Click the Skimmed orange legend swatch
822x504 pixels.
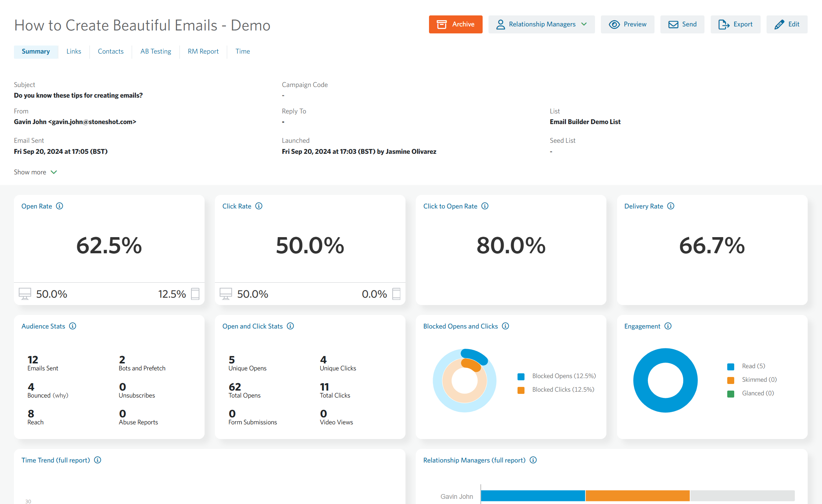click(731, 380)
